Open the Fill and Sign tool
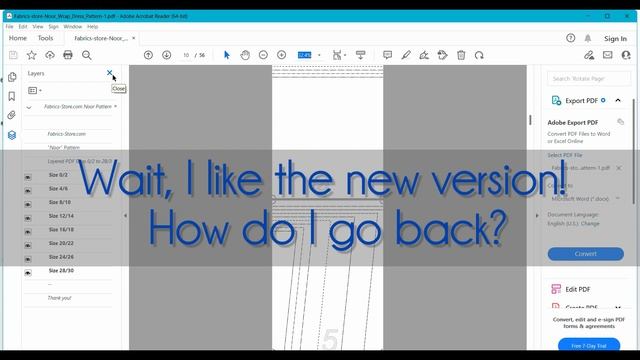 [x=424, y=55]
